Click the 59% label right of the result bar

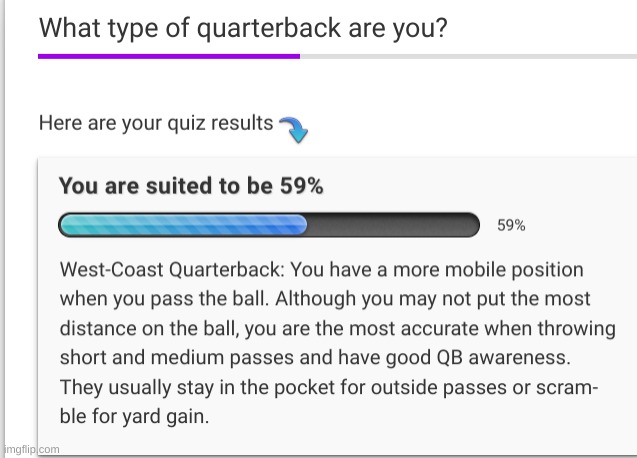(511, 226)
